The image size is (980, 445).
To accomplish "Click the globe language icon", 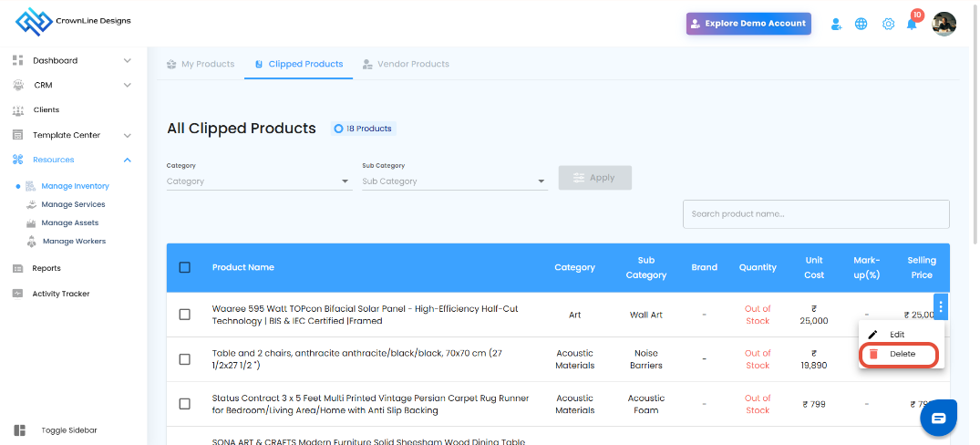I will pos(861,24).
